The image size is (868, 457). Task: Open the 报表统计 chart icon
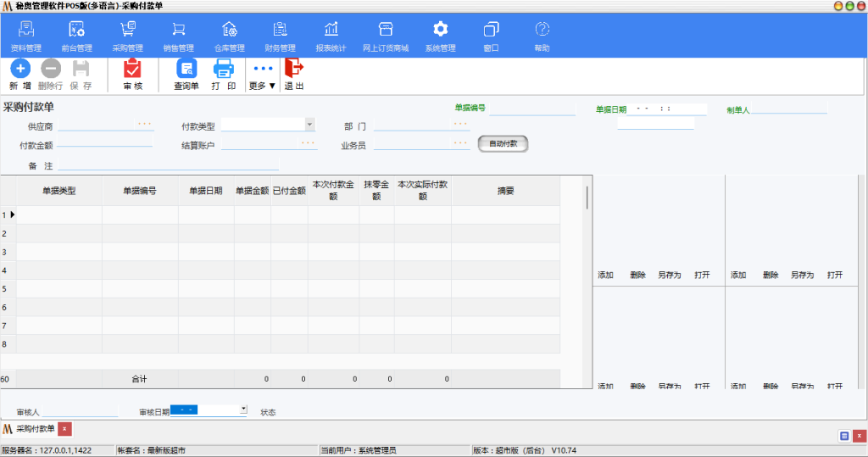(x=331, y=31)
